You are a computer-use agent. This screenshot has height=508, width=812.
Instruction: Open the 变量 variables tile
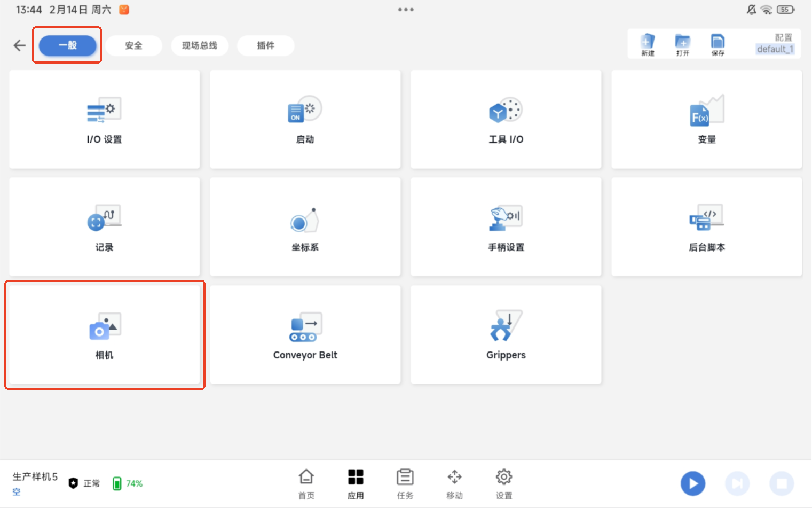(707, 120)
